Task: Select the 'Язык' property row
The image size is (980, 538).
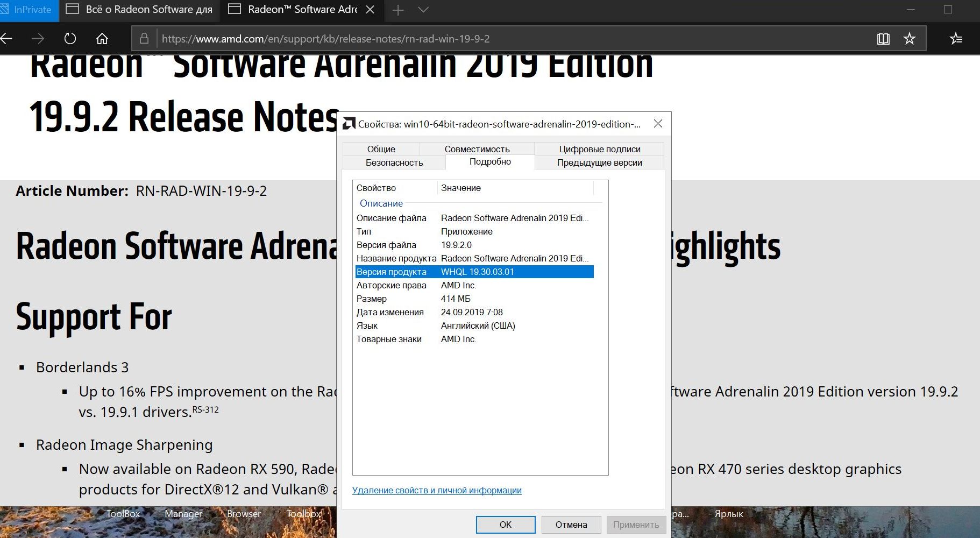Action: [474, 325]
